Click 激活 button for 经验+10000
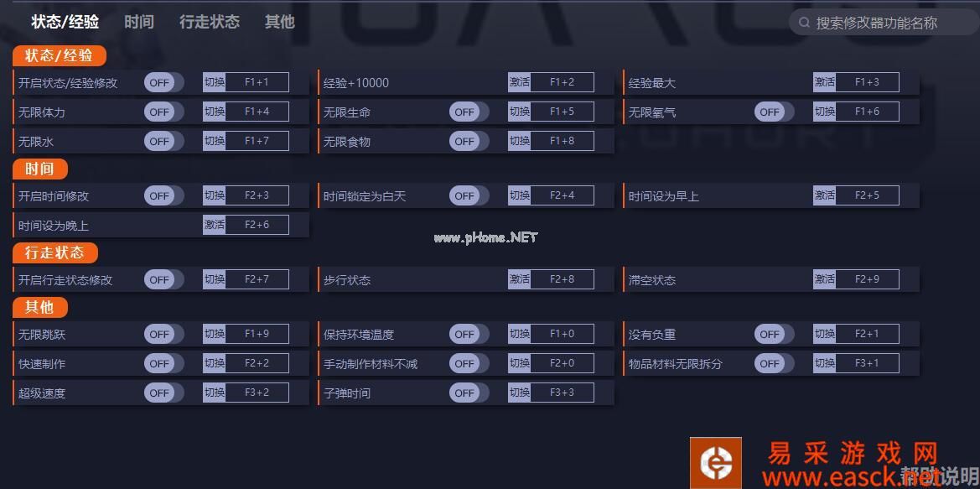This screenshot has width=980, height=489. (x=520, y=82)
